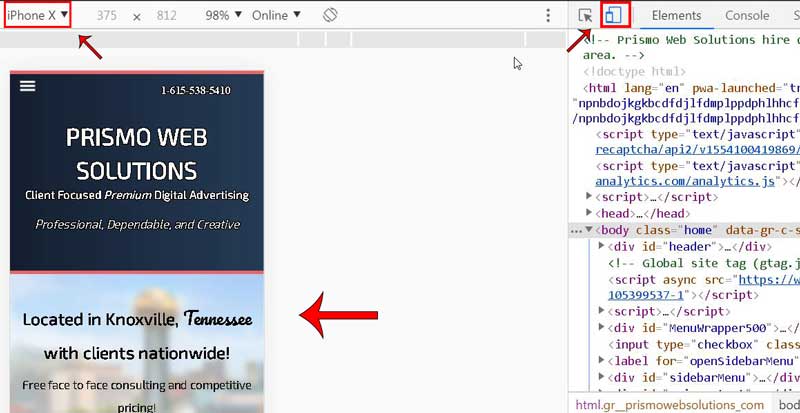Select html.gr__prismowebsolutions_com in the breadcrumb

point(667,404)
